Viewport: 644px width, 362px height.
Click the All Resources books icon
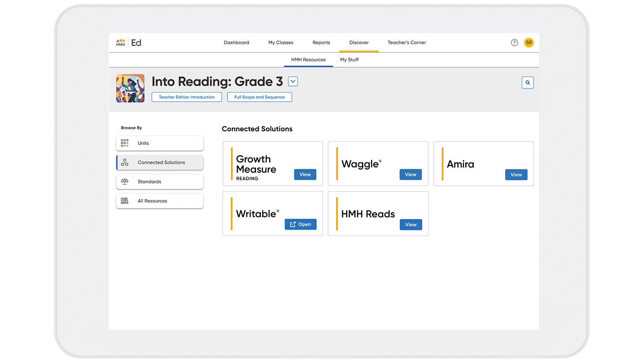(125, 201)
